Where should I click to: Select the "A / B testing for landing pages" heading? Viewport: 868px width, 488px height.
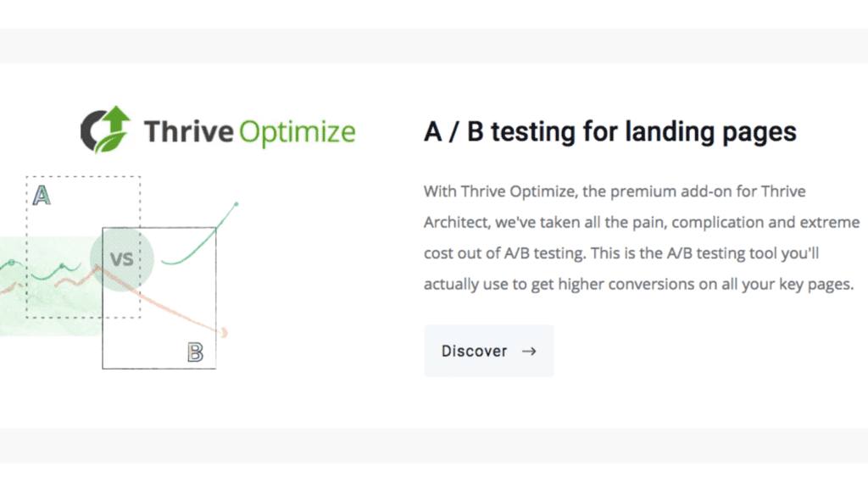point(610,131)
